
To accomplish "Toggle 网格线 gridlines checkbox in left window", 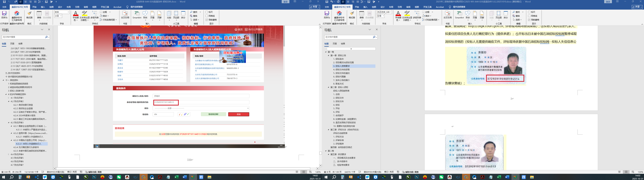I will coord(207,16).
